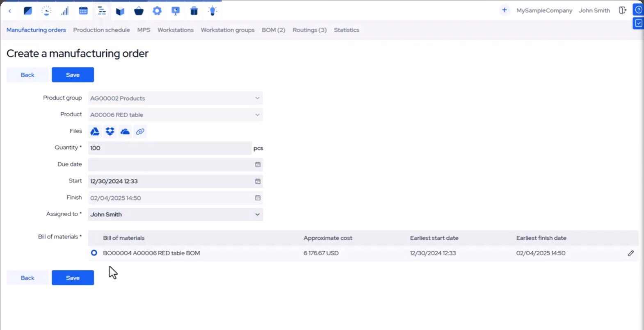Image resolution: width=644 pixels, height=330 pixels.
Task: Open the calendar module icon in top toolbar
Action: pos(83,11)
